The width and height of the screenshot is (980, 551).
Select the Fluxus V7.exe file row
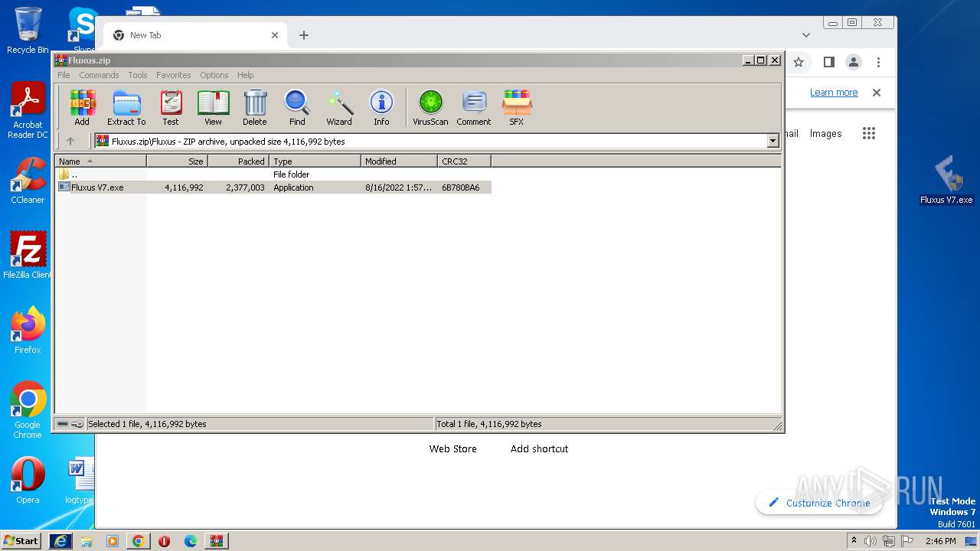273,187
